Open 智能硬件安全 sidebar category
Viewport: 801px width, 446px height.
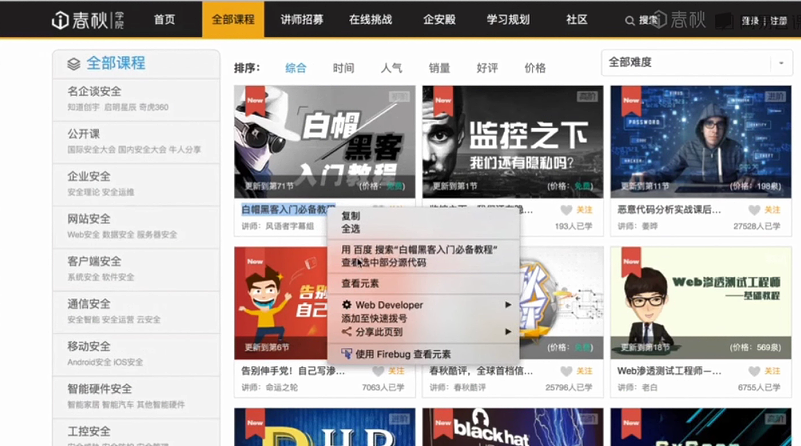pos(100,389)
